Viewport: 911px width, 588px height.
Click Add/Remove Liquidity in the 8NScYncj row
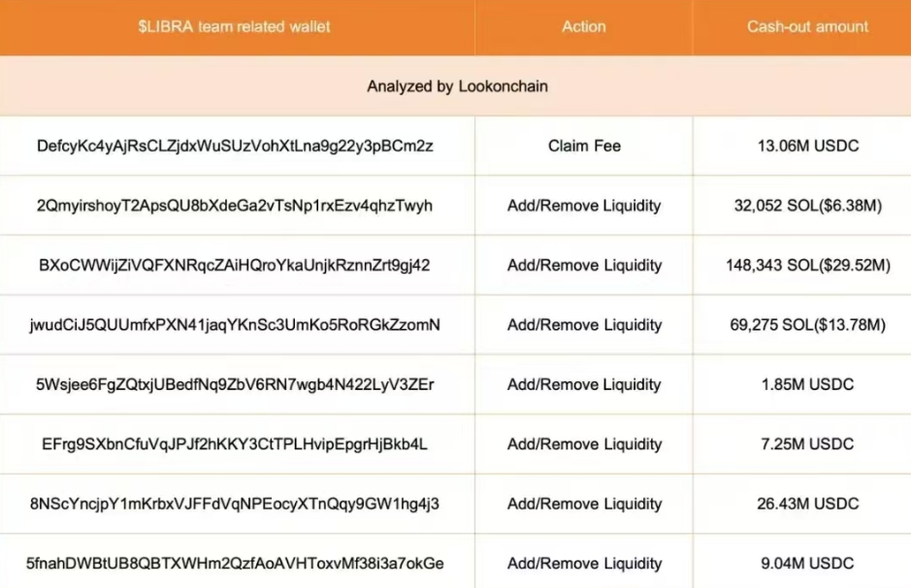pyautogui.click(x=584, y=504)
